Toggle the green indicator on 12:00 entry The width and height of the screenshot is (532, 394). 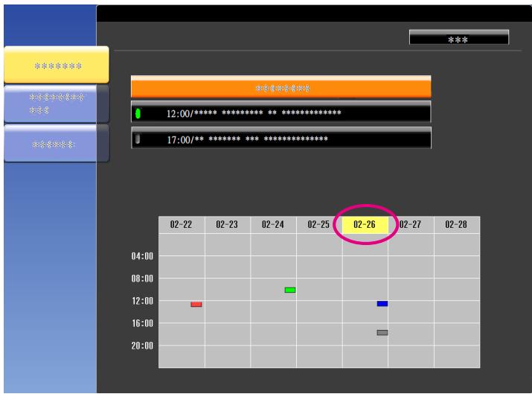point(138,113)
